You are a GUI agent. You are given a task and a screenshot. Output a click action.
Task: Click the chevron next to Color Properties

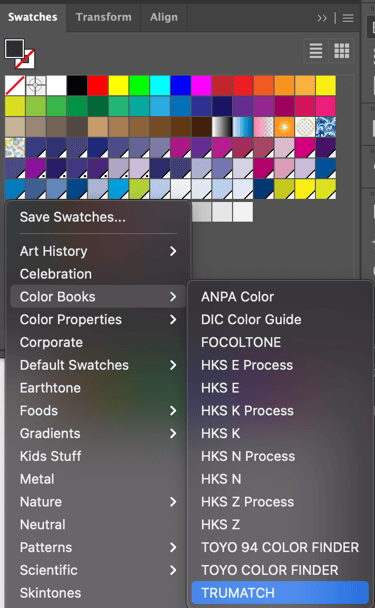pyautogui.click(x=173, y=320)
